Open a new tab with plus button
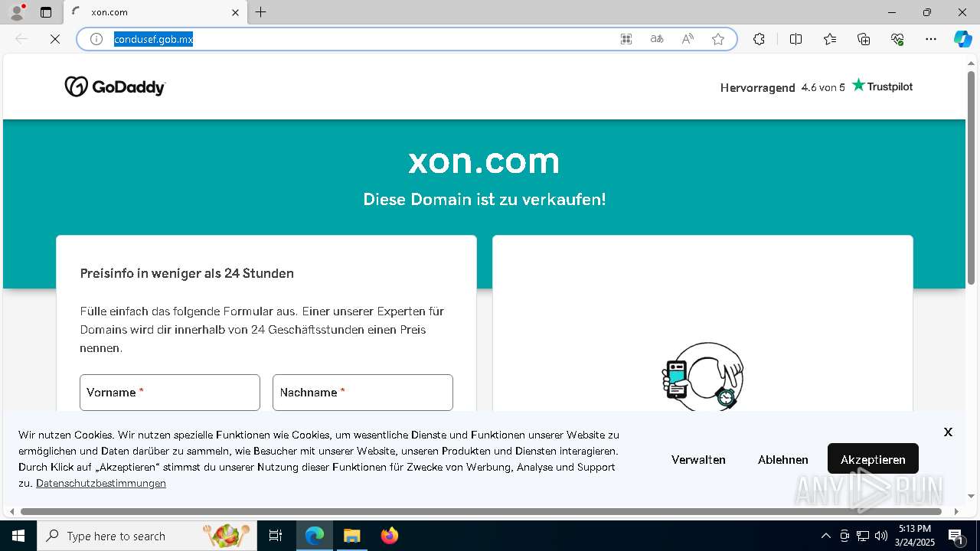Viewport: 980px width, 551px height. (261, 12)
